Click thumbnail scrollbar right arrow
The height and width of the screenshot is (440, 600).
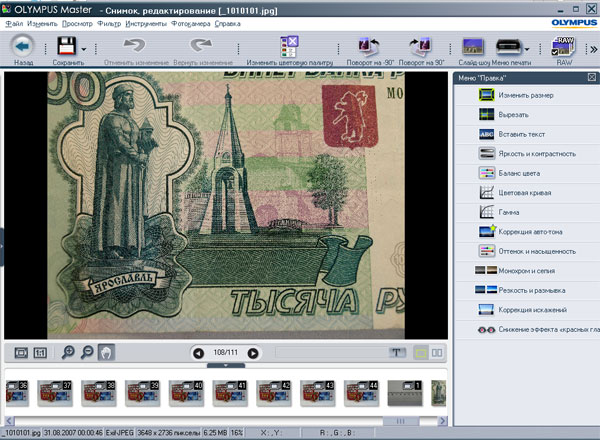pyautogui.click(x=442, y=421)
